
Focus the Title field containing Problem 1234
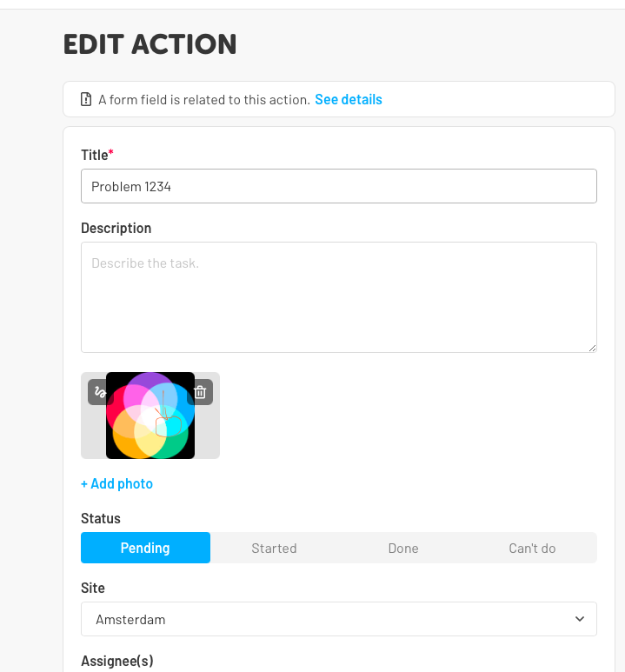339,186
